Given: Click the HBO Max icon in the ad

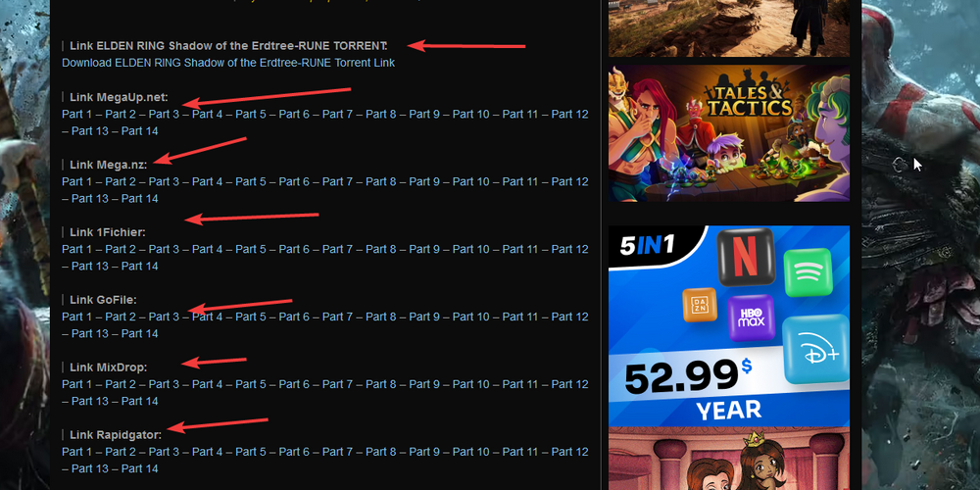Looking at the screenshot, I should 752,318.
